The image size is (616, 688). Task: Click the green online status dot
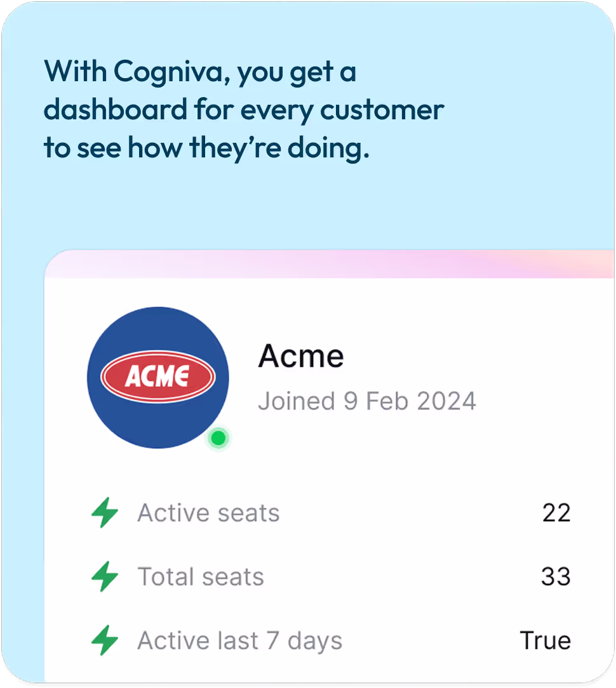pyautogui.click(x=218, y=438)
